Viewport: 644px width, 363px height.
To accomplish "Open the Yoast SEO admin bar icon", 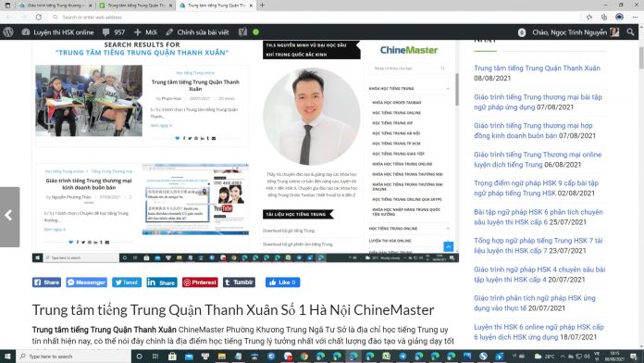I will (x=242, y=32).
